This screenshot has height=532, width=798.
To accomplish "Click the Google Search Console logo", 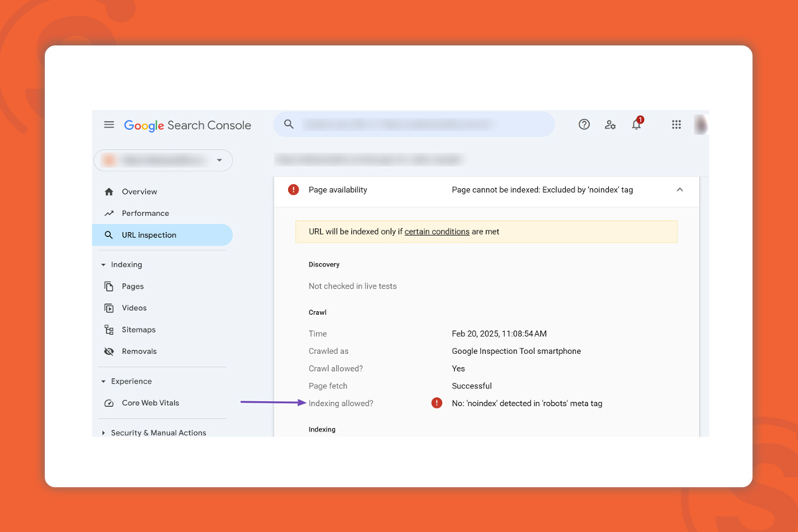I will [x=188, y=126].
